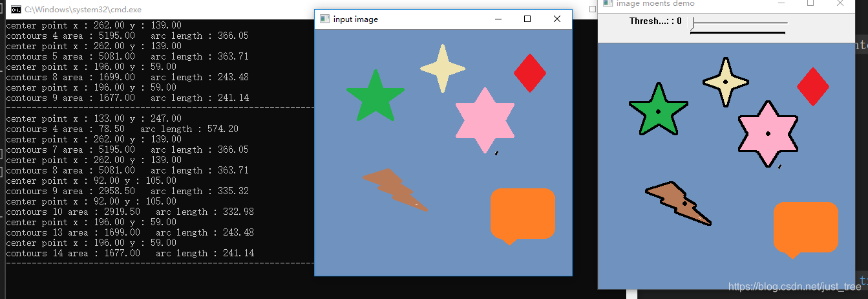
Task: Click the outlined cream star in moments demo
Action: click(726, 82)
